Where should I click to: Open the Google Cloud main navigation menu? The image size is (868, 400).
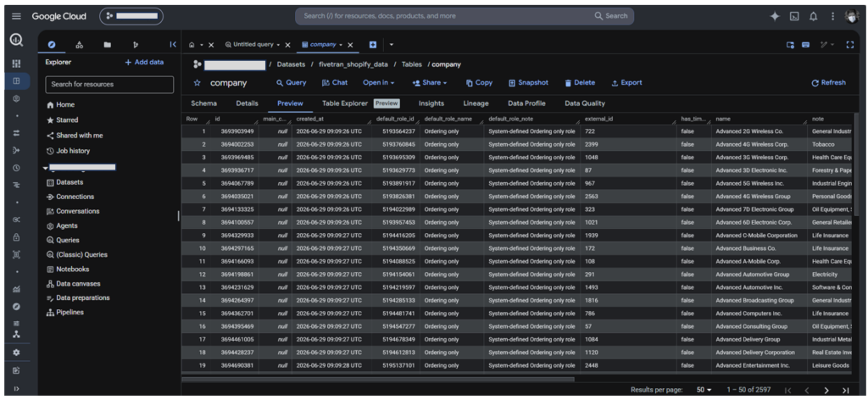click(17, 16)
